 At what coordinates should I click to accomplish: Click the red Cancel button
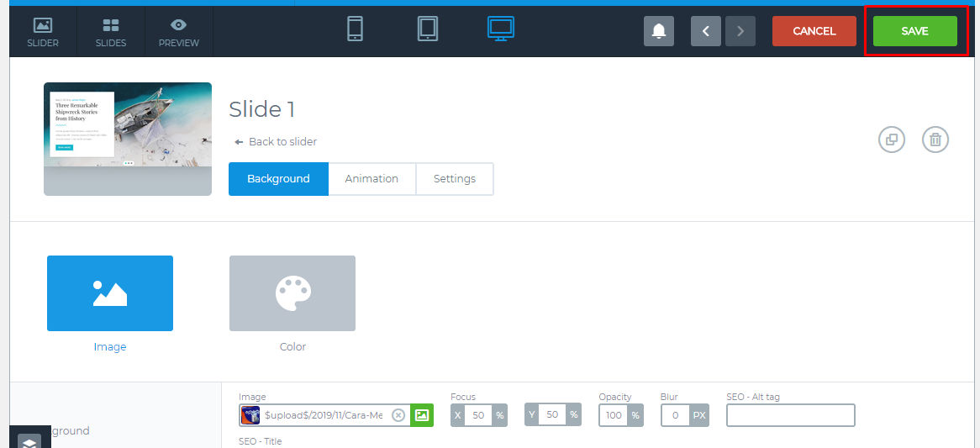814,31
